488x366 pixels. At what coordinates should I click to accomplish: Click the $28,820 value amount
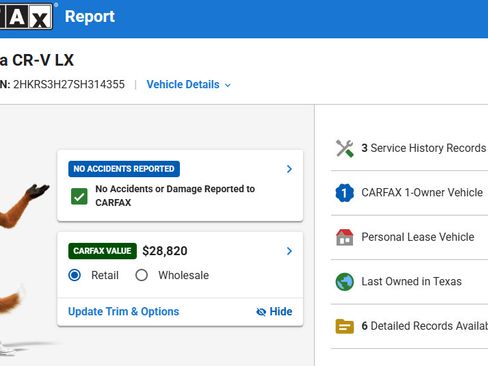(x=165, y=251)
